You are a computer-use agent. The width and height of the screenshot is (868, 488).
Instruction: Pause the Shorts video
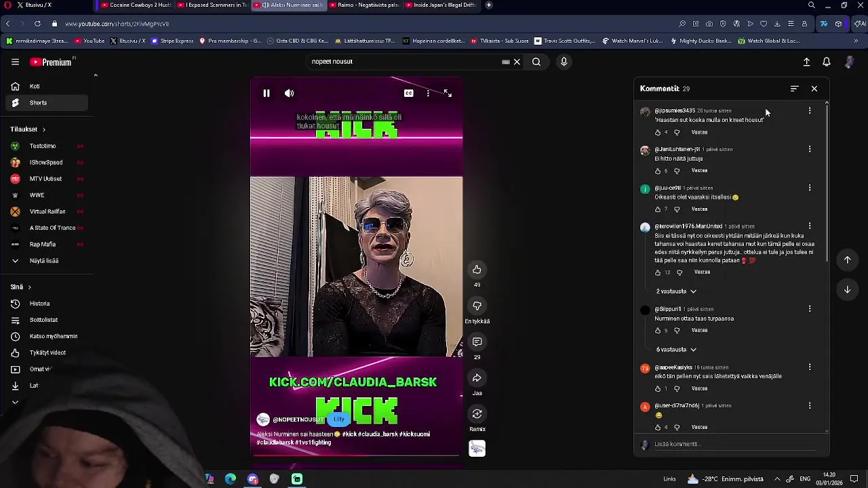click(267, 94)
